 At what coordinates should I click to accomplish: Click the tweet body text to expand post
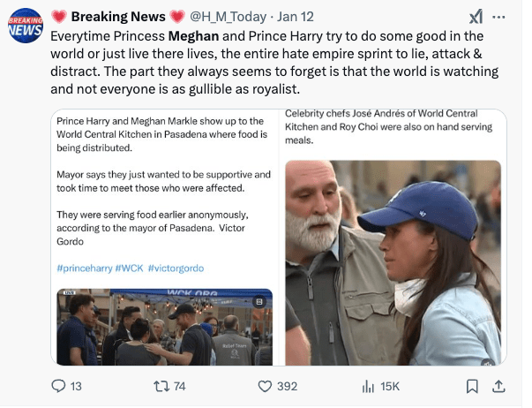click(265, 62)
